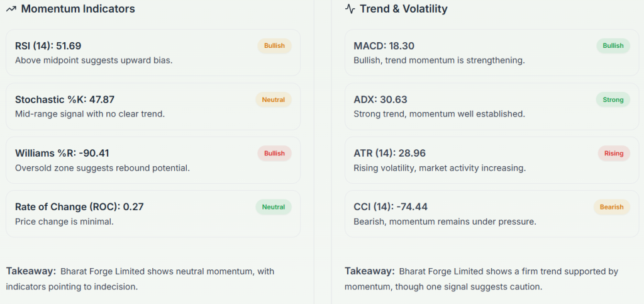Click the Momentum Indicators trending arrow icon
Image resolution: width=644 pixels, height=304 pixels.
(11, 9)
